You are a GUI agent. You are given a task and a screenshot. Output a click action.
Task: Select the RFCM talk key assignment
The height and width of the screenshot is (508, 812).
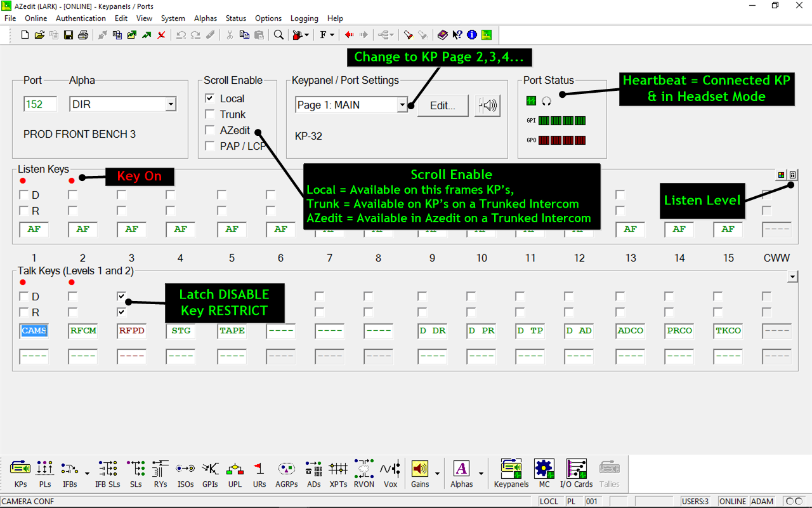pos(83,330)
